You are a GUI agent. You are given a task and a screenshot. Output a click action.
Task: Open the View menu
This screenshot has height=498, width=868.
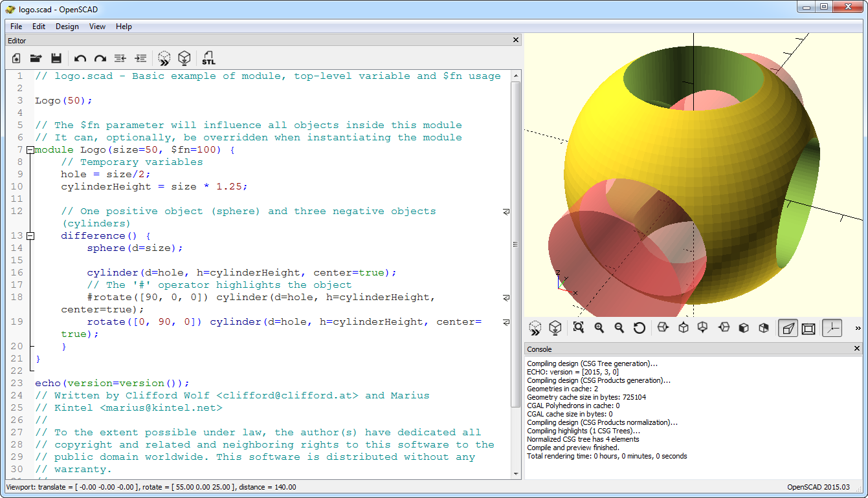[x=97, y=27]
